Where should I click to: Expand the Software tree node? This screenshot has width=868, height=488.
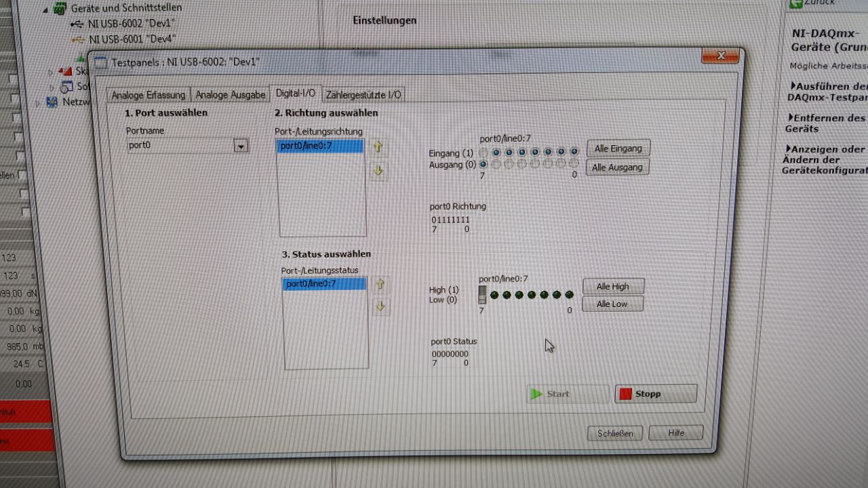tap(52, 87)
